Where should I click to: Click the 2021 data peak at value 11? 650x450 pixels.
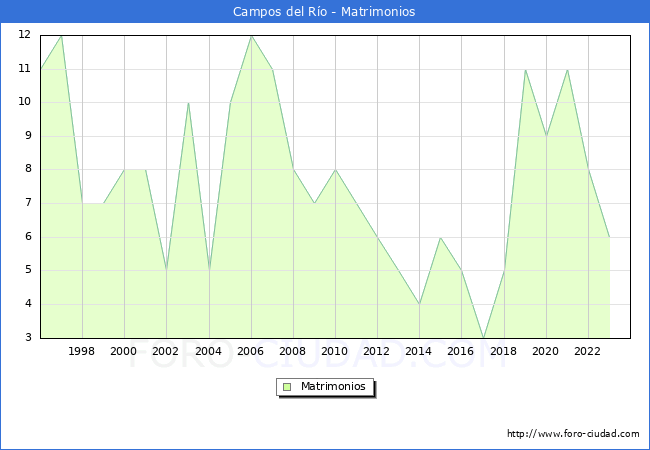click(567, 70)
